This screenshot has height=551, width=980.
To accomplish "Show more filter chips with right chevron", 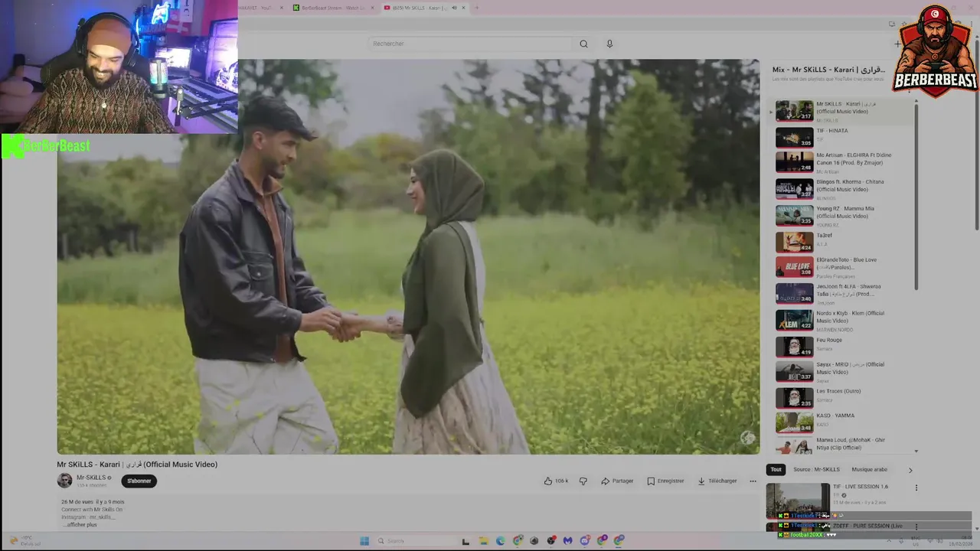I will click(x=910, y=470).
